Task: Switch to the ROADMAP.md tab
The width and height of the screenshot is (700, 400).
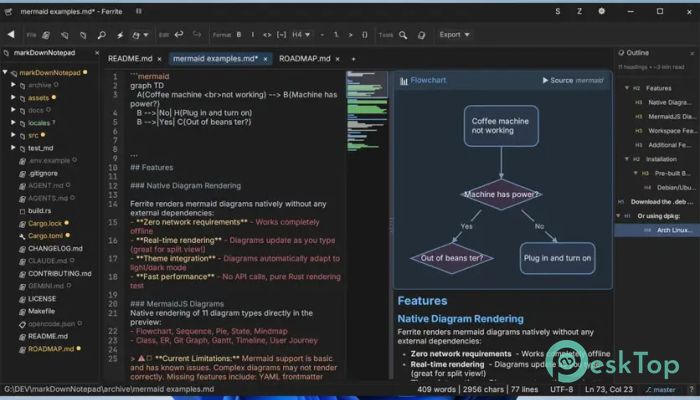Action: tap(305, 58)
